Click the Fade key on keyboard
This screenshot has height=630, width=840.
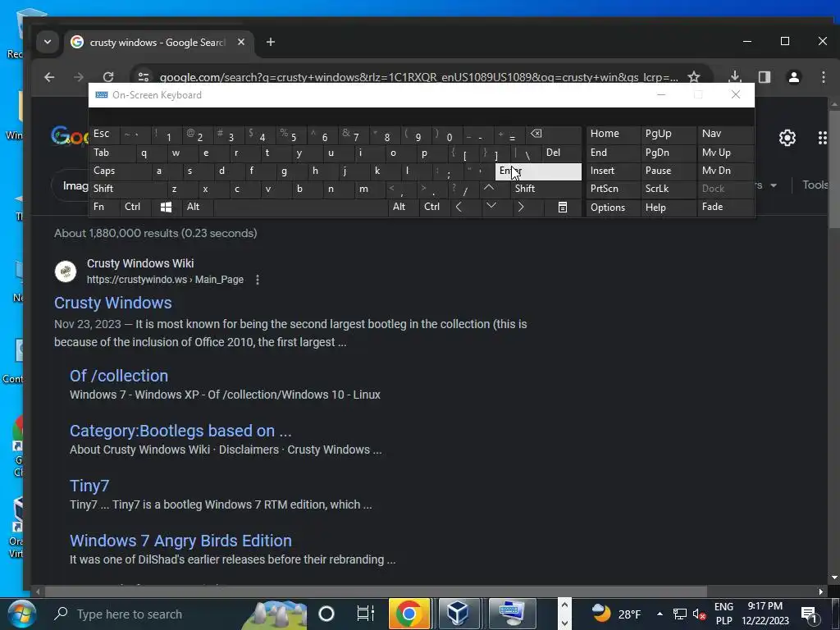pyautogui.click(x=725, y=208)
